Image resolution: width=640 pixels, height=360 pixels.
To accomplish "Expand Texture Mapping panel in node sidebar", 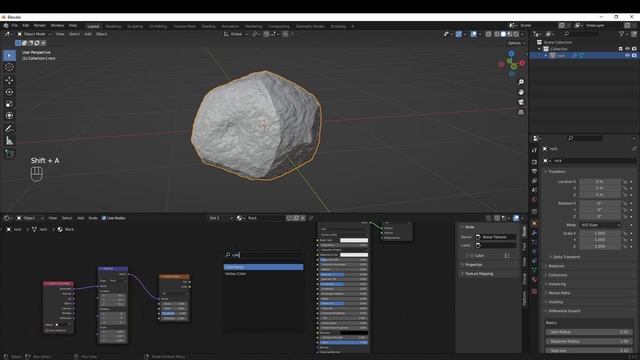I will pyautogui.click(x=479, y=274).
